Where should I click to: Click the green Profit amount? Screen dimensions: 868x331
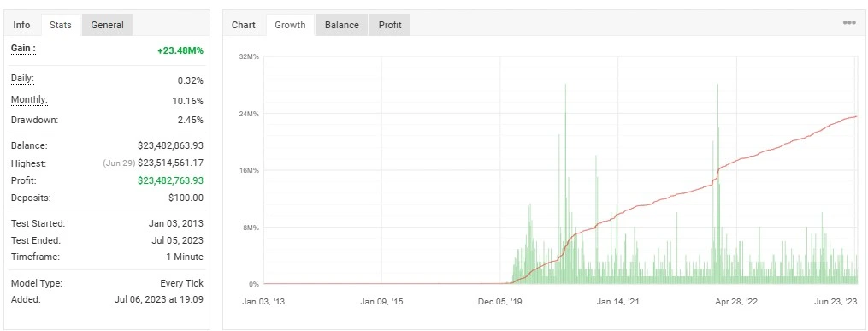pyautogui.click(x=170, y=180)
